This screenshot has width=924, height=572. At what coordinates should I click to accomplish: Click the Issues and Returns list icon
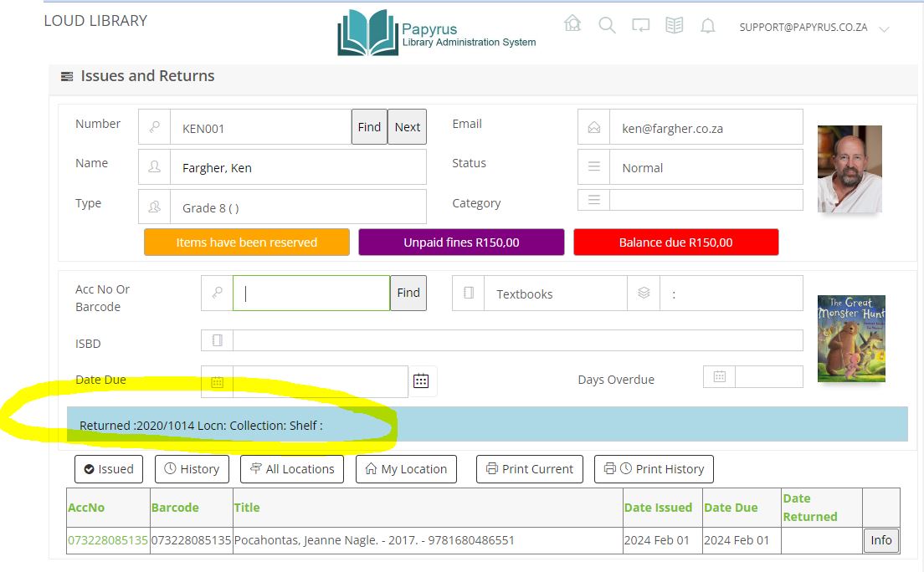point(67,77)
